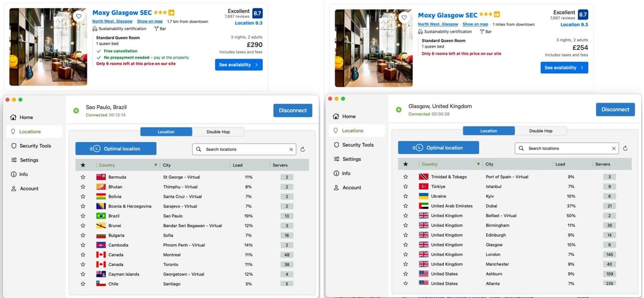Click the Ukraine flag icon
Viewport: 644px width, 298px height.
point(423,196)
